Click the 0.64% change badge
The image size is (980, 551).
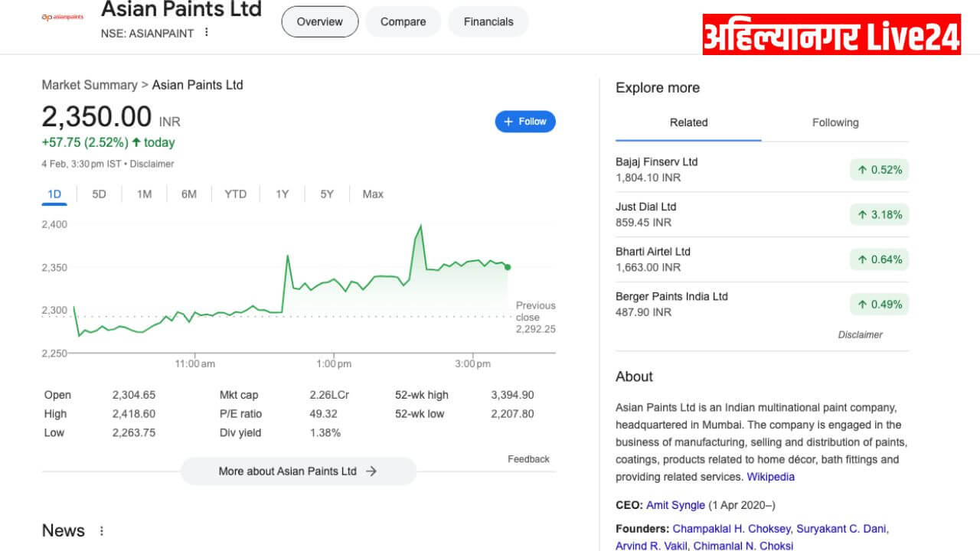coord(879,259)
